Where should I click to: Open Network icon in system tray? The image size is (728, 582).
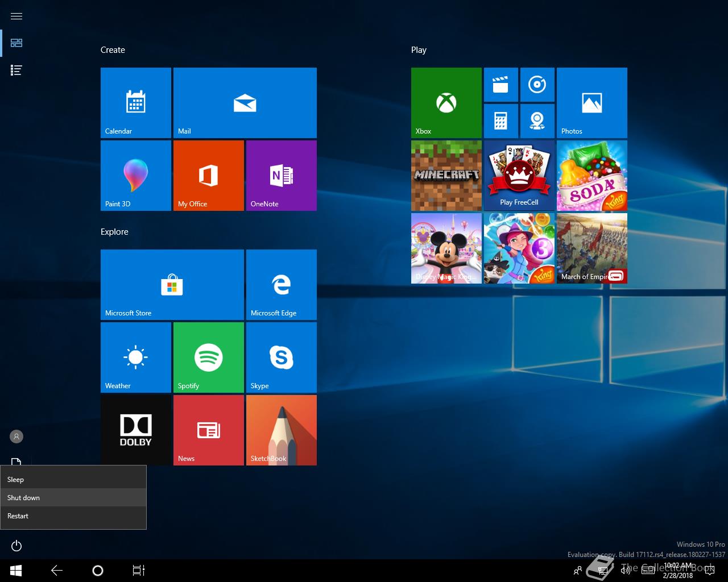pos(602,571)
